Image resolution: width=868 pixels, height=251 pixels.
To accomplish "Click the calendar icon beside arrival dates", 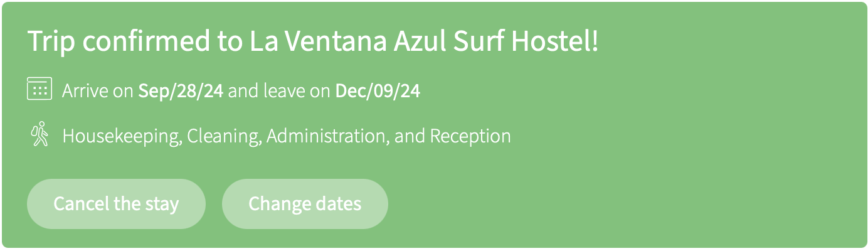I will point(40,89).
